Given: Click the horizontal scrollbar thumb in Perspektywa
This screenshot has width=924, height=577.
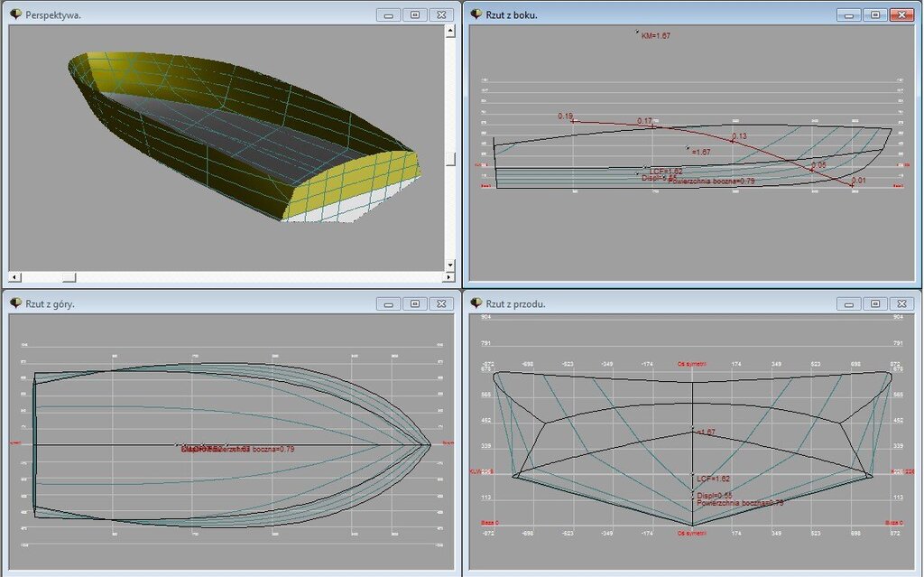Looking at the screenshot, I should point(69,276).
